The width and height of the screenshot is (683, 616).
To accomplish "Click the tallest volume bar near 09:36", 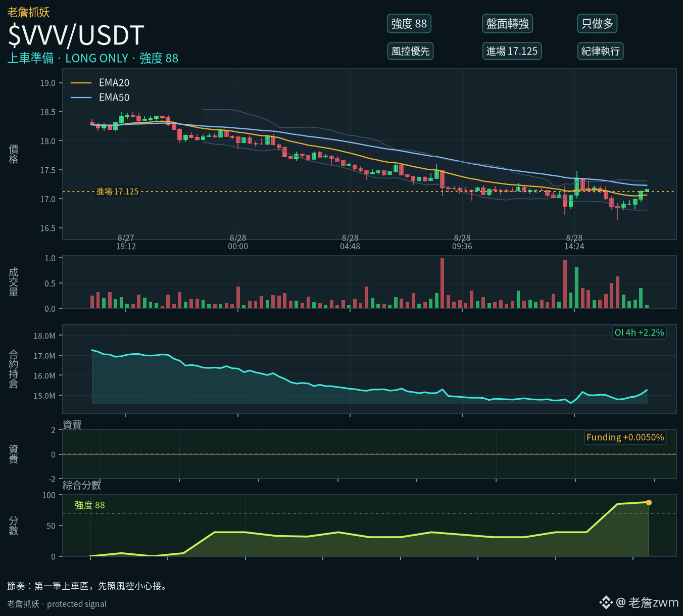I will coord(442,283).
